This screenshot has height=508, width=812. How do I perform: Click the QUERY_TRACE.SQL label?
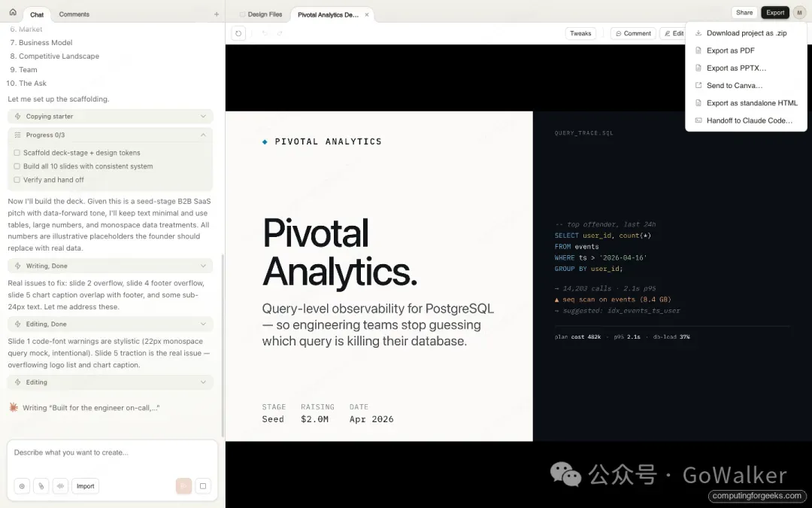click(x=583, y=133)
